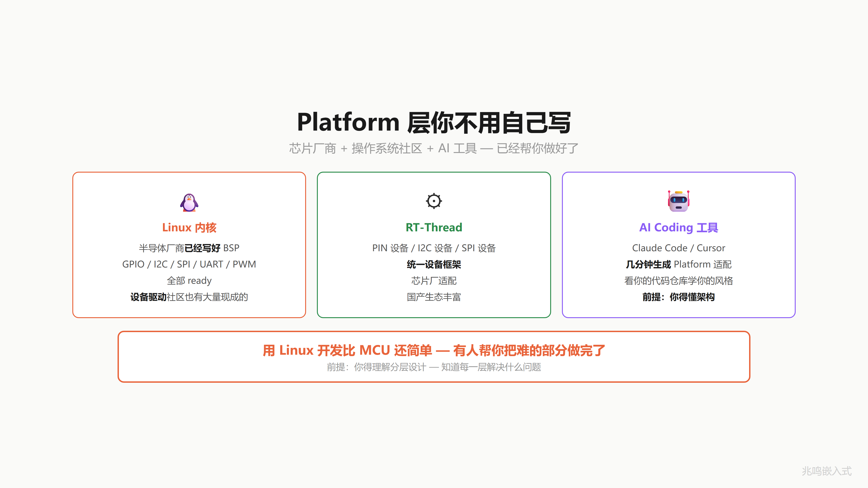Click line '看你的代码仓库学你的风格'
This screenshot has height=488, width=868.
pos(679,281)
